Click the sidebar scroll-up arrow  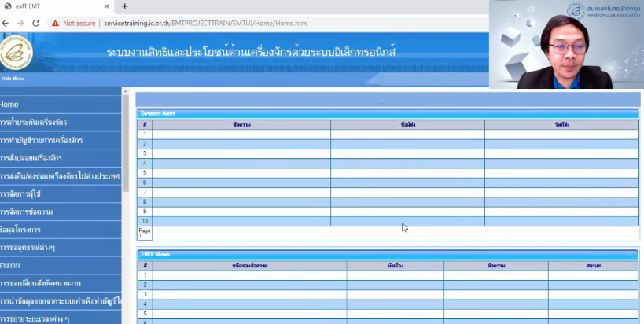(126, 91)
